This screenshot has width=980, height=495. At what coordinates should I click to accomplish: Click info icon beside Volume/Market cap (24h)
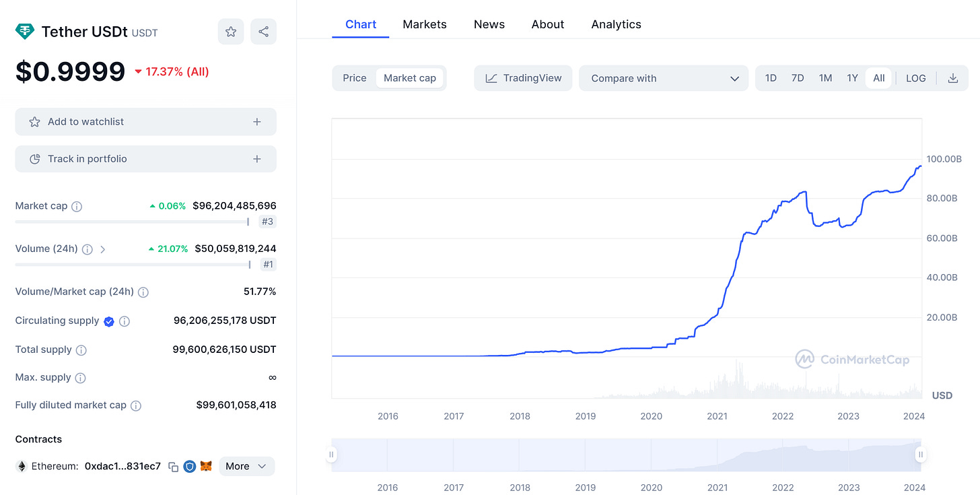[x=143, y=292]
